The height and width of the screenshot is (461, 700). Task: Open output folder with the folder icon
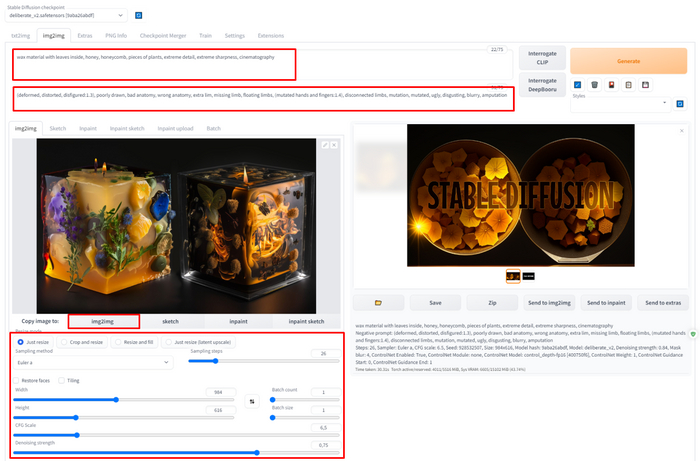(378, 302)
